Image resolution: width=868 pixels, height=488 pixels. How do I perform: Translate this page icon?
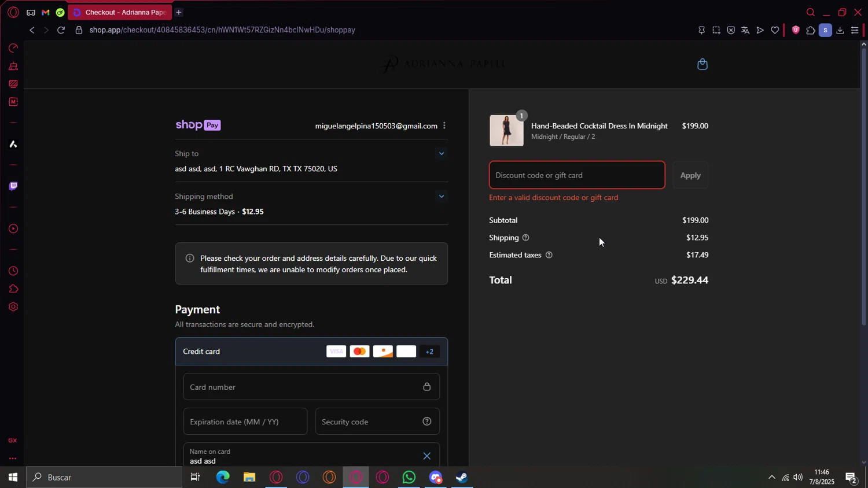coord(745,30)
